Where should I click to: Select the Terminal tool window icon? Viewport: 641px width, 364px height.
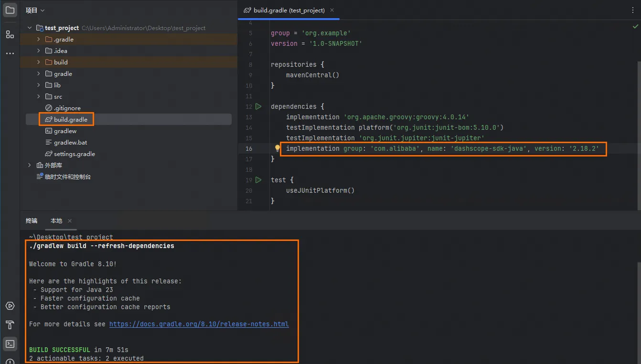click(10, 343)
